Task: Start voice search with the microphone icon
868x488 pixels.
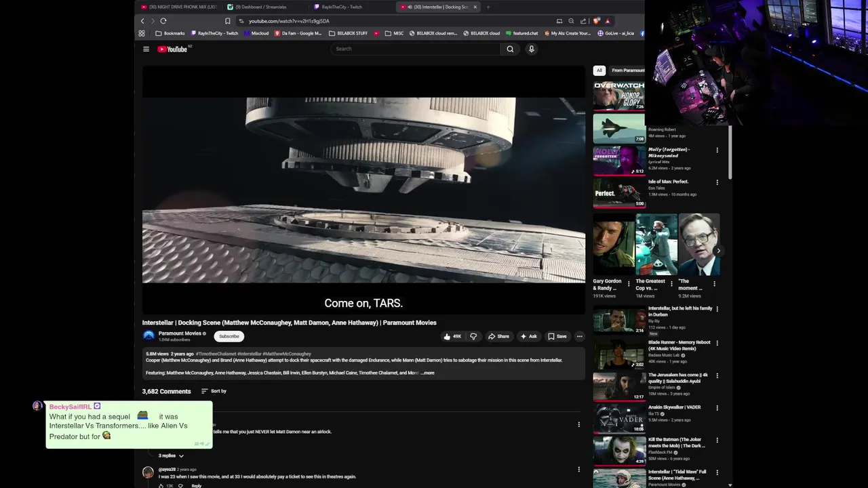Action: (532, 49)
